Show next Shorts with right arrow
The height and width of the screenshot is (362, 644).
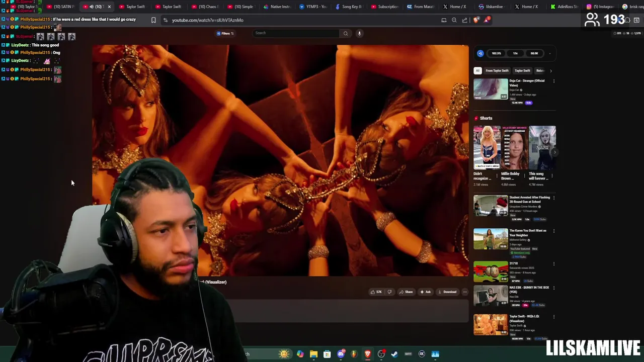click(554, 152)
